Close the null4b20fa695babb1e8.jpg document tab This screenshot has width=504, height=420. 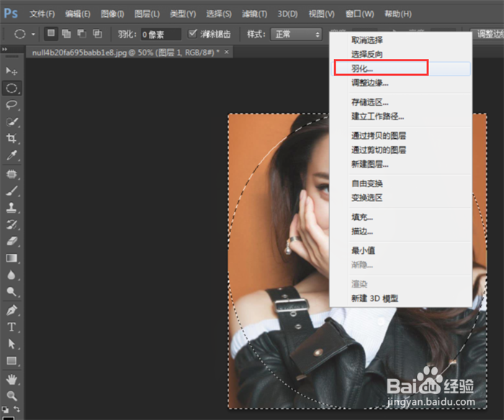[x=227, y=52]
